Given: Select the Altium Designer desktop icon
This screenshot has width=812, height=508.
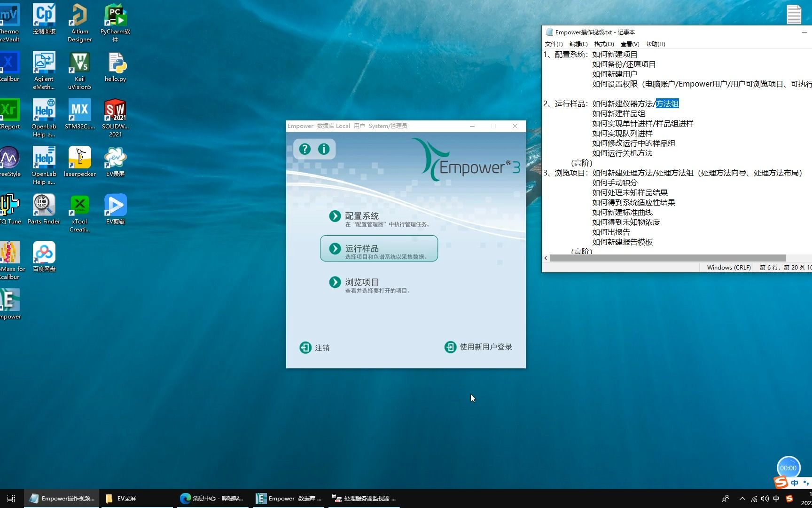Looking at the screenshot, I should (80, 23).
